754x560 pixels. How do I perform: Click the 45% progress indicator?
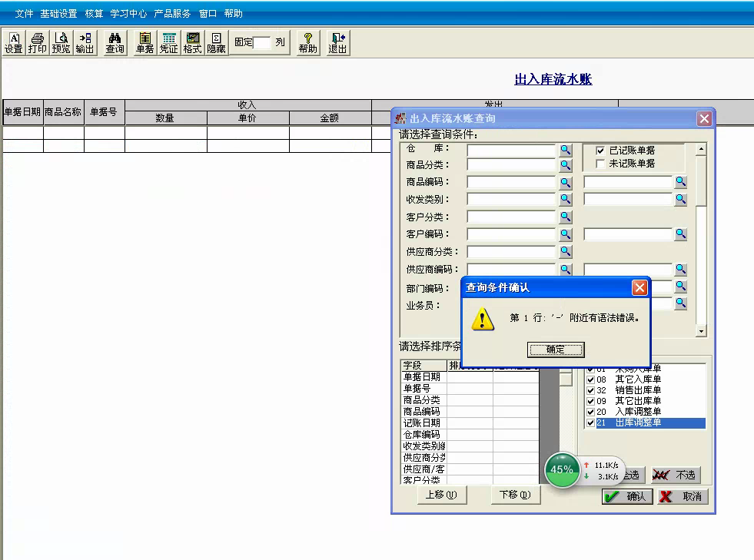pyautogui.click(x=562, y=470)
